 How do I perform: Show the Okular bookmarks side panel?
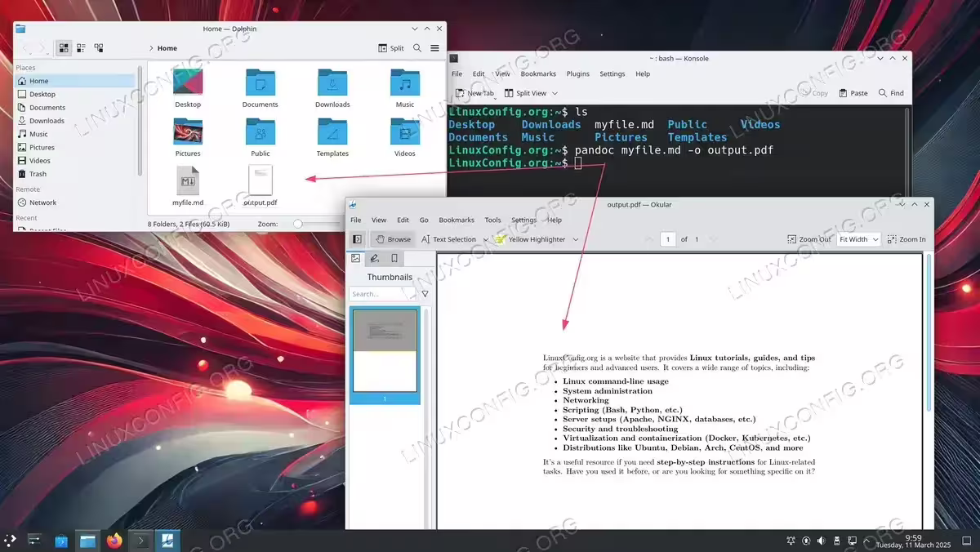(394, 258)
